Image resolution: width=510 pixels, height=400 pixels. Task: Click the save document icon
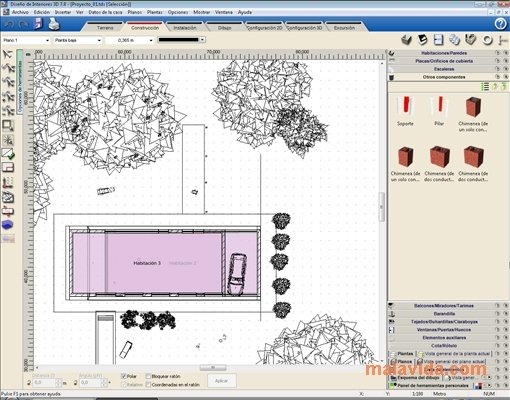[x=39, y=24]
